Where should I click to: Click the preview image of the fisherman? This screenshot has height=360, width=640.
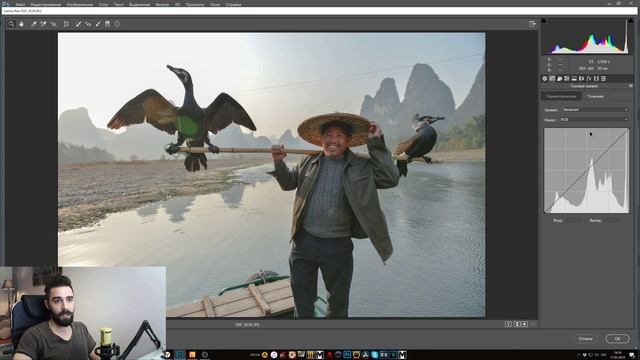(x=271, y=175)
